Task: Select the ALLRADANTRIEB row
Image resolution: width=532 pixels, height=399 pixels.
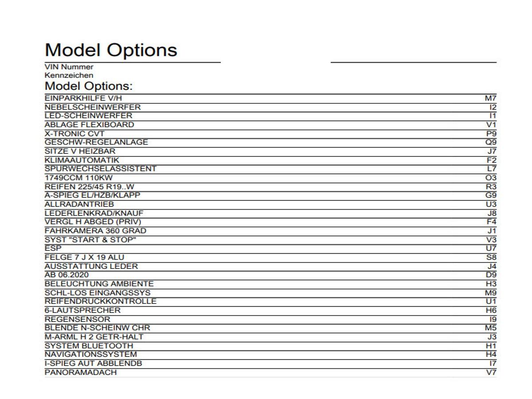Action: (270, 204)
